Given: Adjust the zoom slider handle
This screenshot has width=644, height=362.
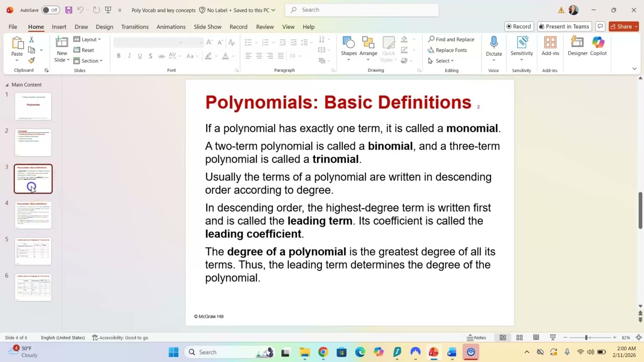Looking at the screenshot, I should (586, 338).
